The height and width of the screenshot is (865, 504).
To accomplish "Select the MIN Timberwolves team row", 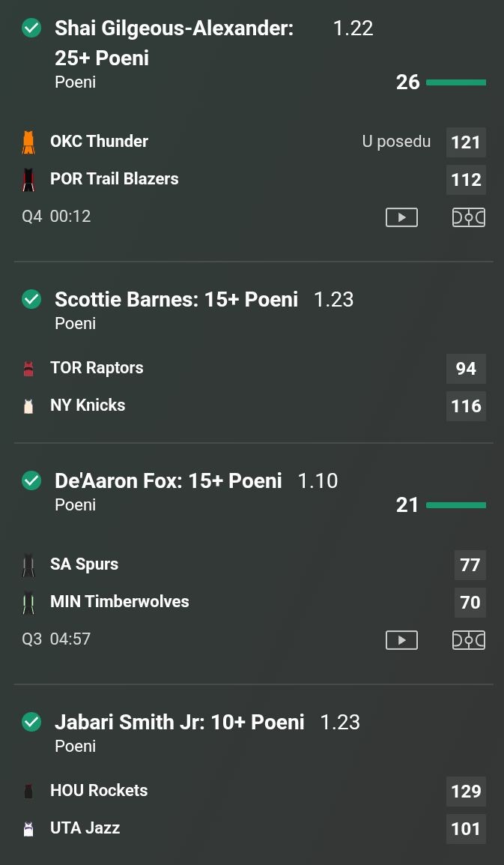I will [x=120, y=602].
